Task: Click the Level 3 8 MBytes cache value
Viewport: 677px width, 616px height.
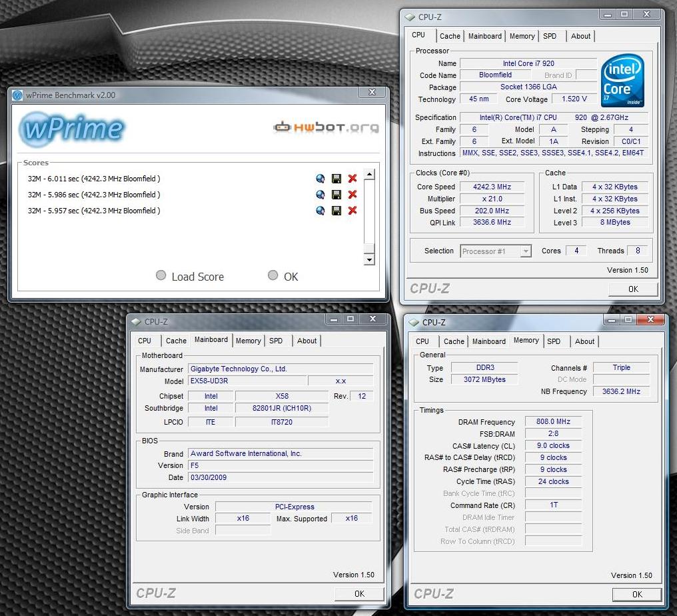Action: [615, 222]
